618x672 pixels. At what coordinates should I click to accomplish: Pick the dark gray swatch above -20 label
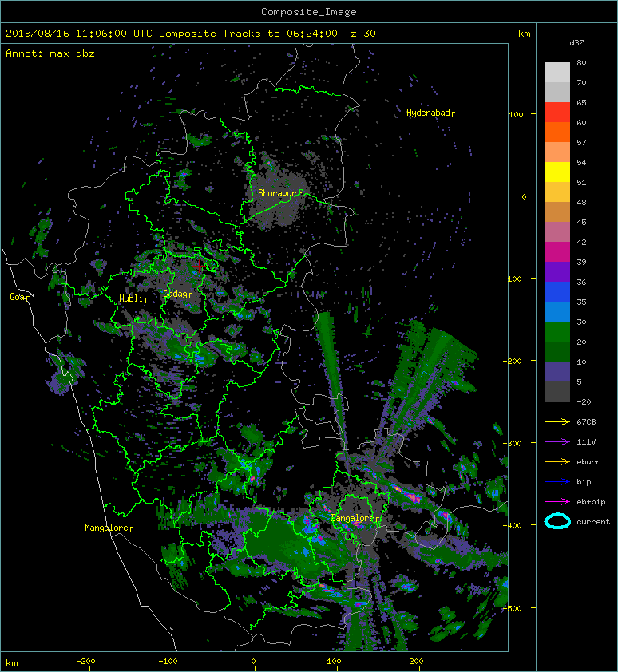(x=557, y=392)
